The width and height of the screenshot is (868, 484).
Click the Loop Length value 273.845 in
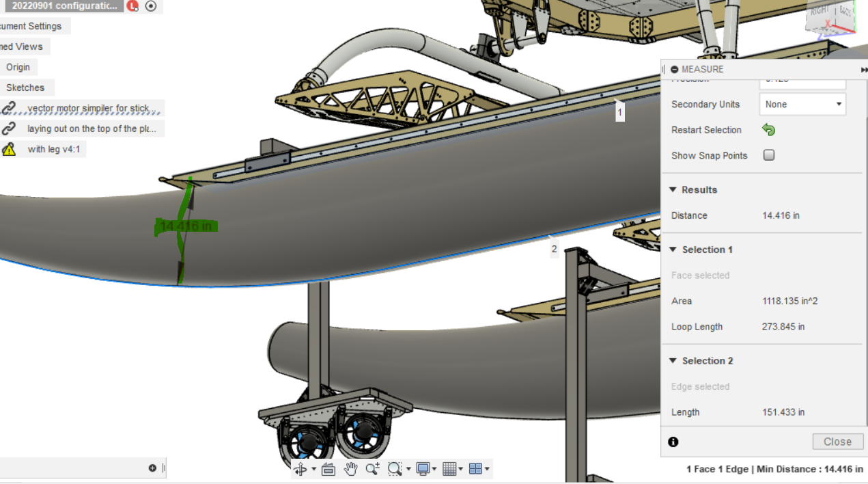[783, 327]
